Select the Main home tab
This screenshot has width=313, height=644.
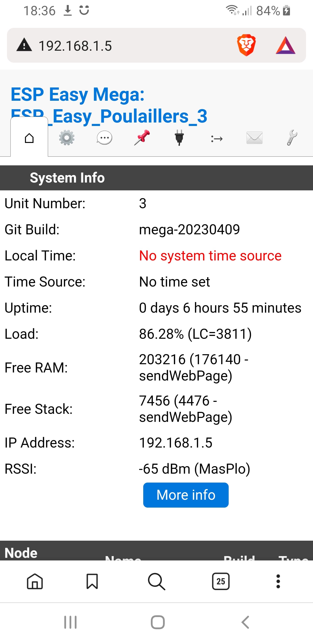[x=29, y=138]
